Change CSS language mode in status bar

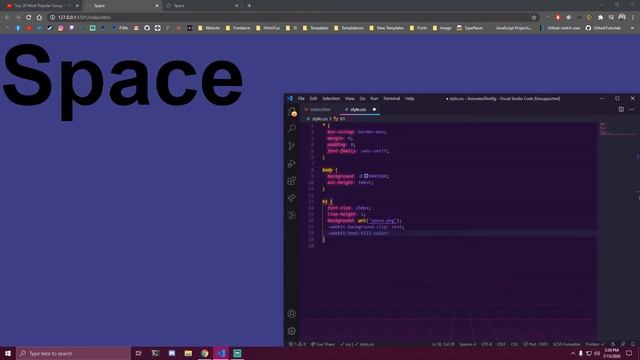pos(514,344)
